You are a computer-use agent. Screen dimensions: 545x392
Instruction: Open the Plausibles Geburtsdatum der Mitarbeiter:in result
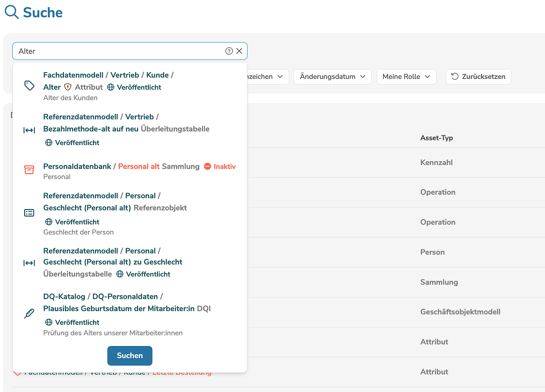[119, 309]
